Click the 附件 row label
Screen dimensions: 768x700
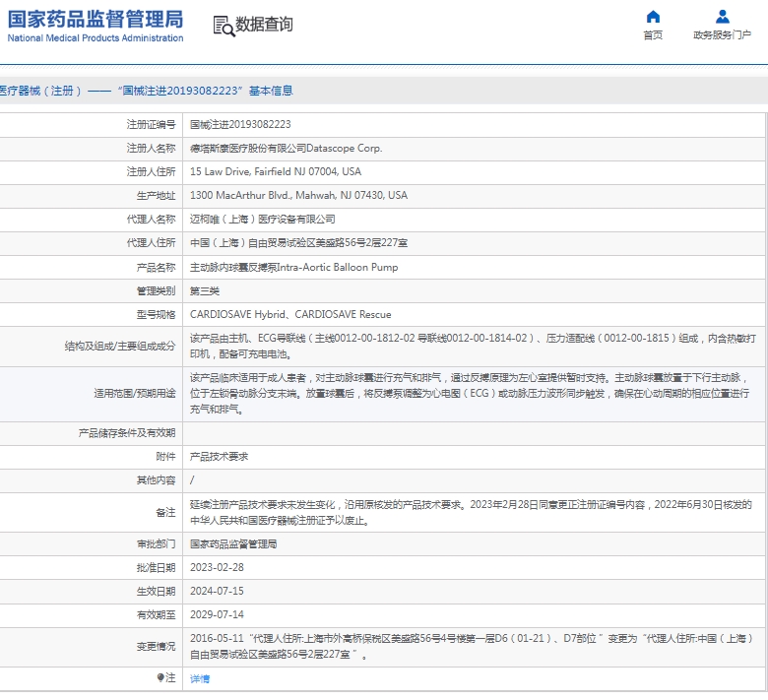coord(165,457)
